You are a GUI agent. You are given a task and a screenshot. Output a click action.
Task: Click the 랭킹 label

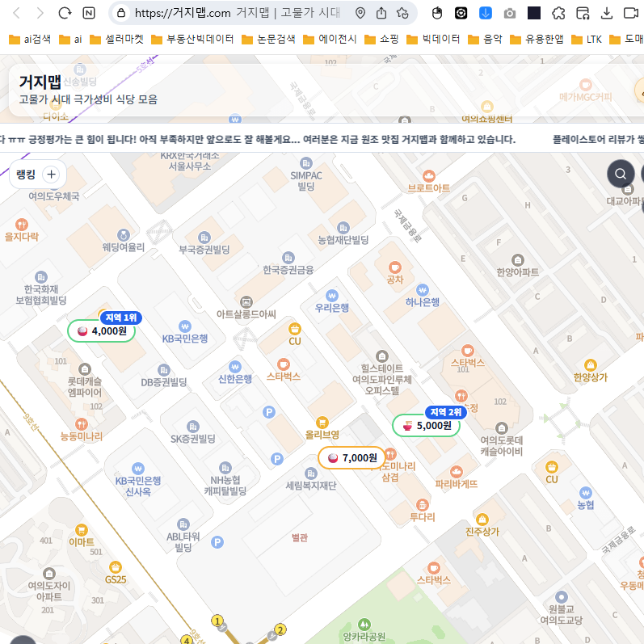coord(26,175)
